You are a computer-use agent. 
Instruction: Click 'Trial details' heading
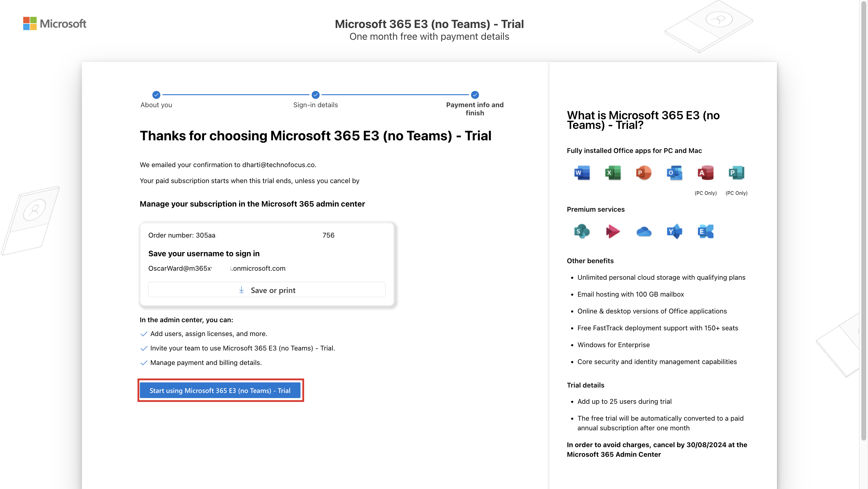pyautogui.click(x=585, y=385)
